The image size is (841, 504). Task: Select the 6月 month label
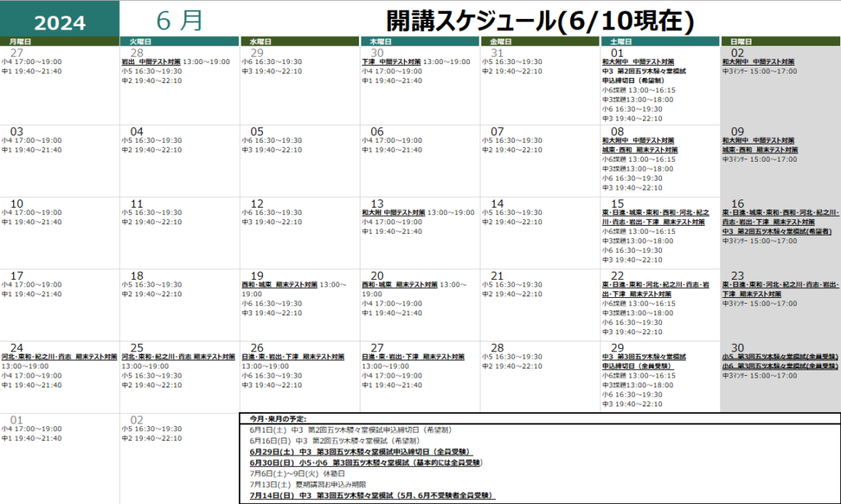coord(178,21)
